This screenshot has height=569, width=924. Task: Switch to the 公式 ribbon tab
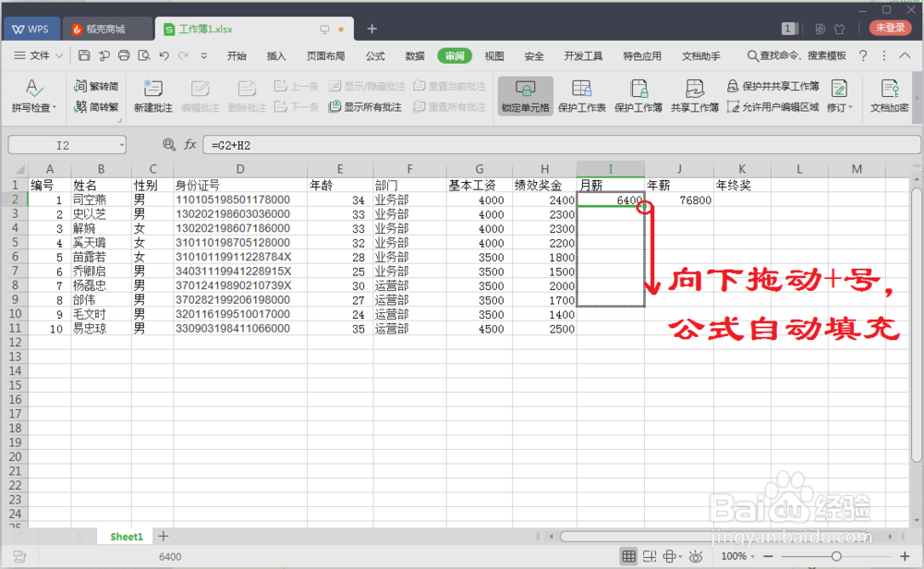(374, 55)
